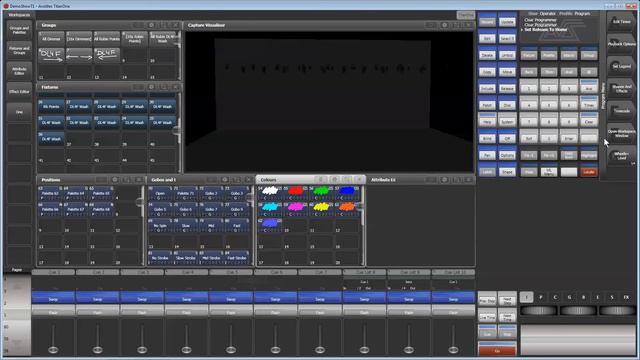
Task: Click the Update button
Action: pos(507,22)
